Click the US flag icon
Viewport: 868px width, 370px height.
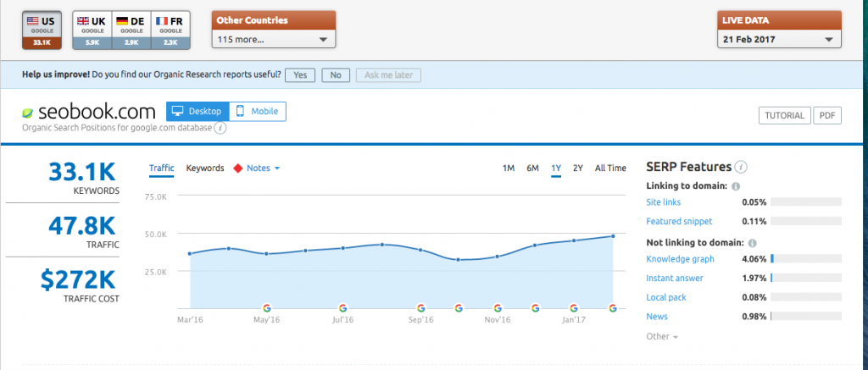[x=33, y=21]
